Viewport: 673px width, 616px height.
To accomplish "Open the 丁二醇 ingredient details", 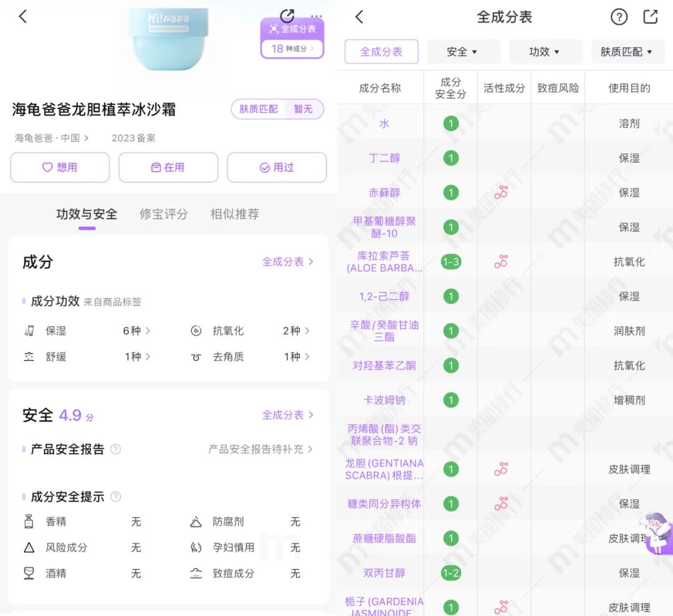I will point(384,158).
